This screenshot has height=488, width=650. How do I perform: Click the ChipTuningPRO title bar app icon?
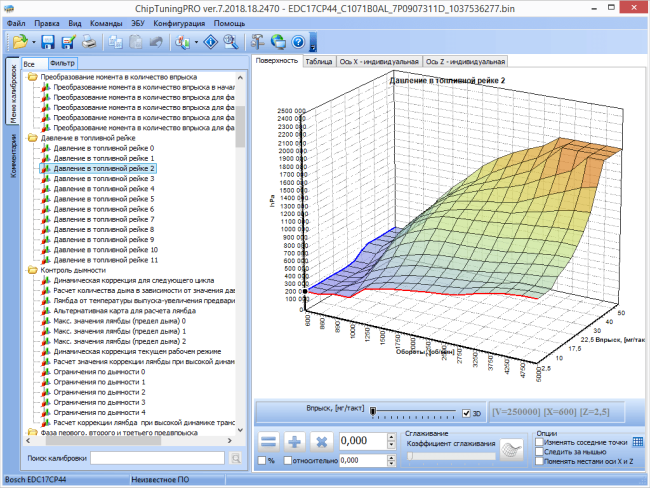(x=9, y=8)
